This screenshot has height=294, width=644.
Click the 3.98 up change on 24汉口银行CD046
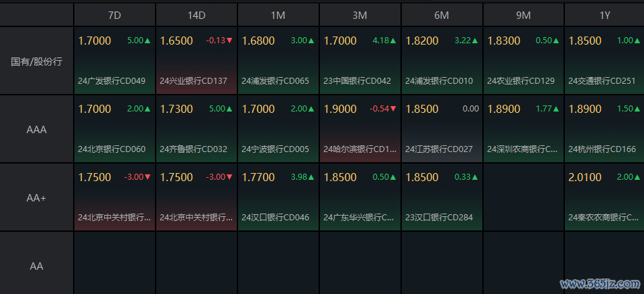click(302, 177)
